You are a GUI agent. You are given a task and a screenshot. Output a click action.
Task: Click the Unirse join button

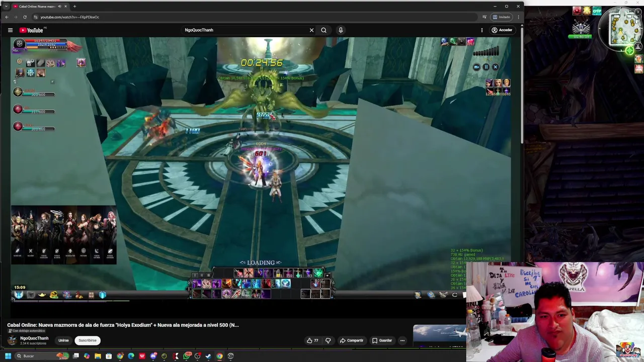click(x=63, y=340)
